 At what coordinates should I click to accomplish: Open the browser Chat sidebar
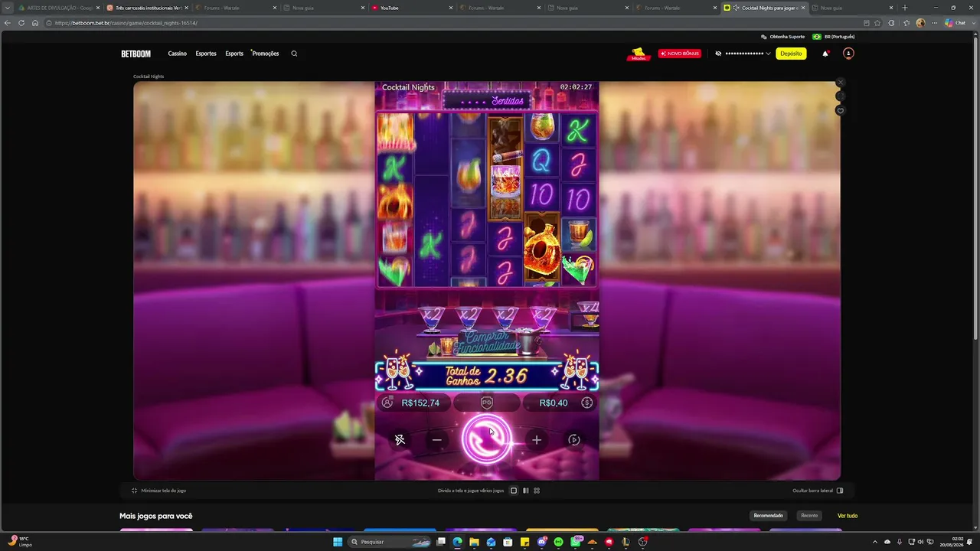click(955, 23)
